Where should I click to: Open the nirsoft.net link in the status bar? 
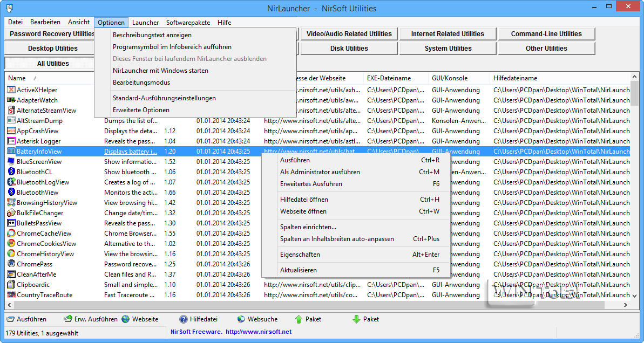pyautogui.click(x=258, y=332)
